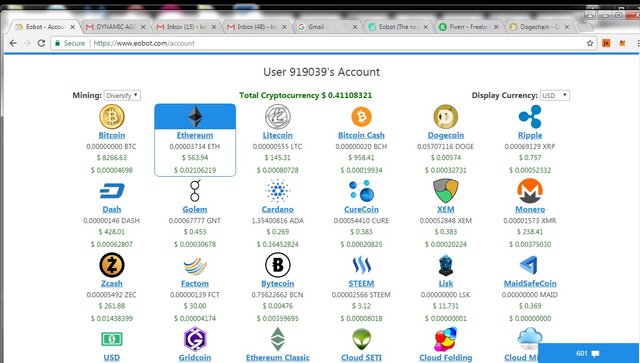Open the Cardano link
640x363 pixels.
tap(278, 209)
